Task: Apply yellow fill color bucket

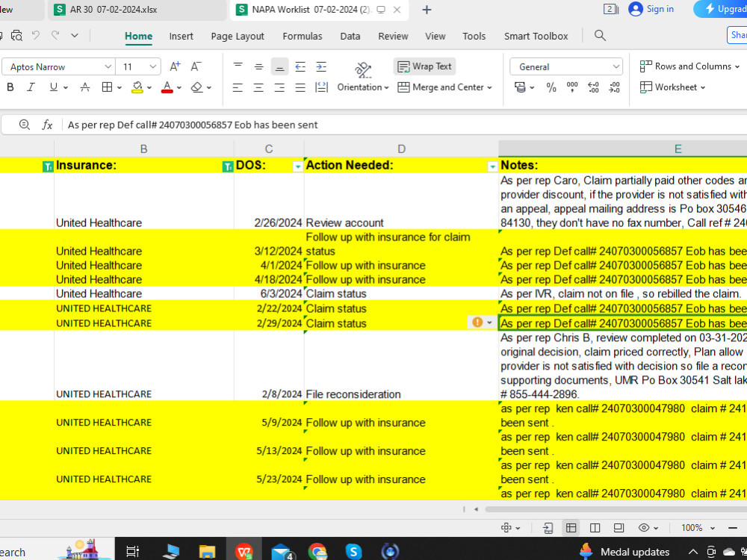Action: tap(137, 87)
